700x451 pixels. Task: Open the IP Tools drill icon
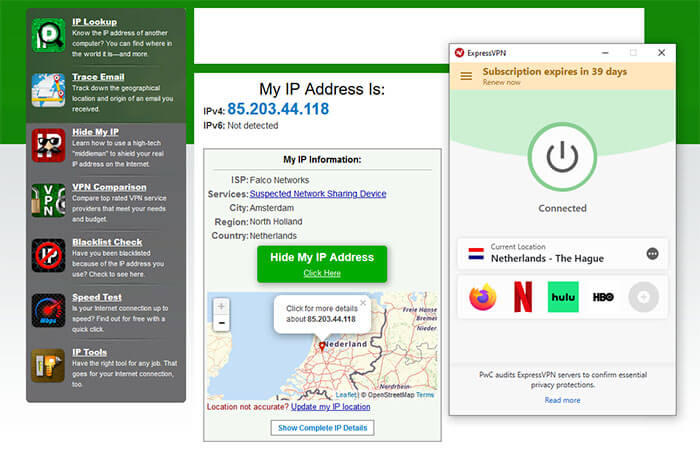coord(48,366)
